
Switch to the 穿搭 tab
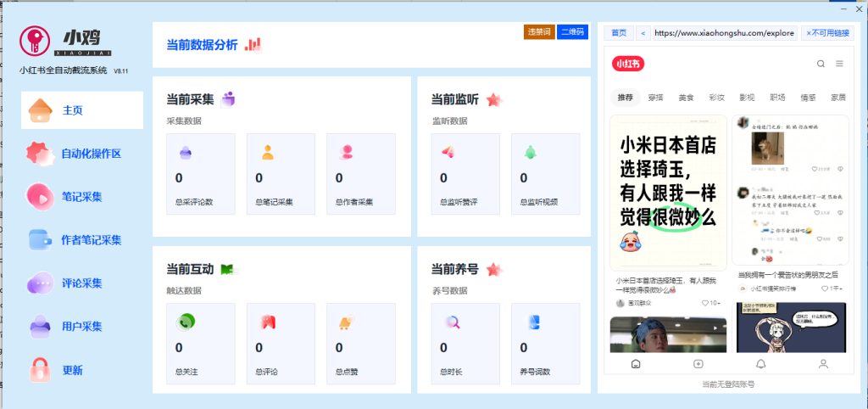655,98
